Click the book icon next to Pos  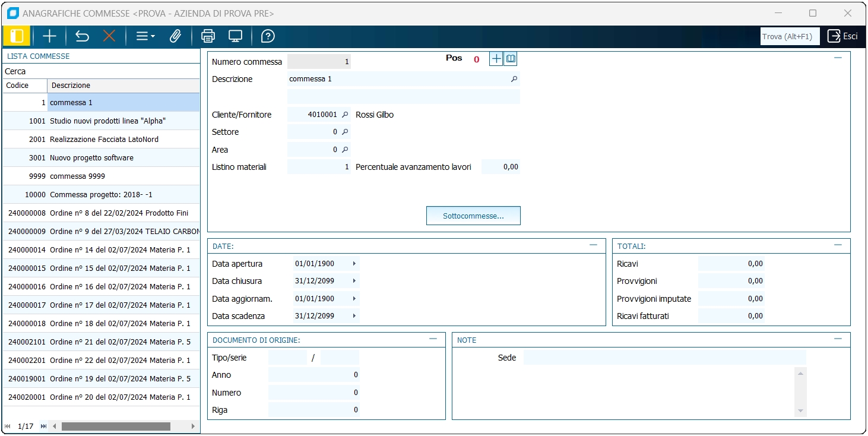point(511,59)
